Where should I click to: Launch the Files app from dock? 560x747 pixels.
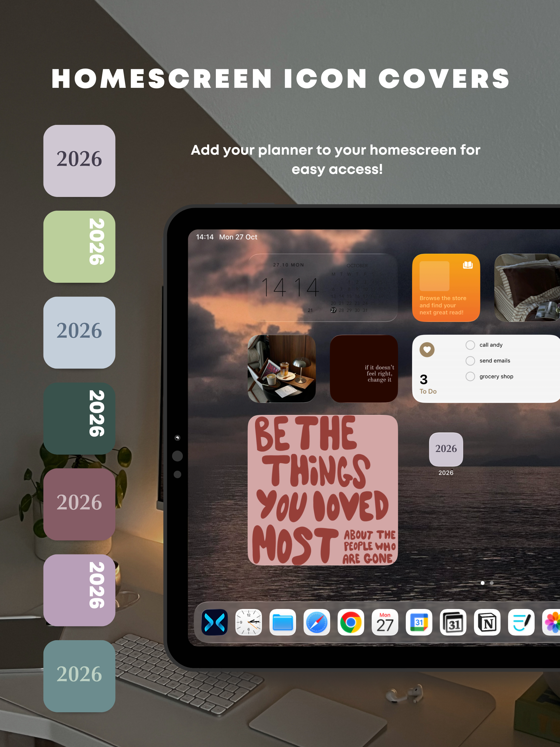pos(283,622)
